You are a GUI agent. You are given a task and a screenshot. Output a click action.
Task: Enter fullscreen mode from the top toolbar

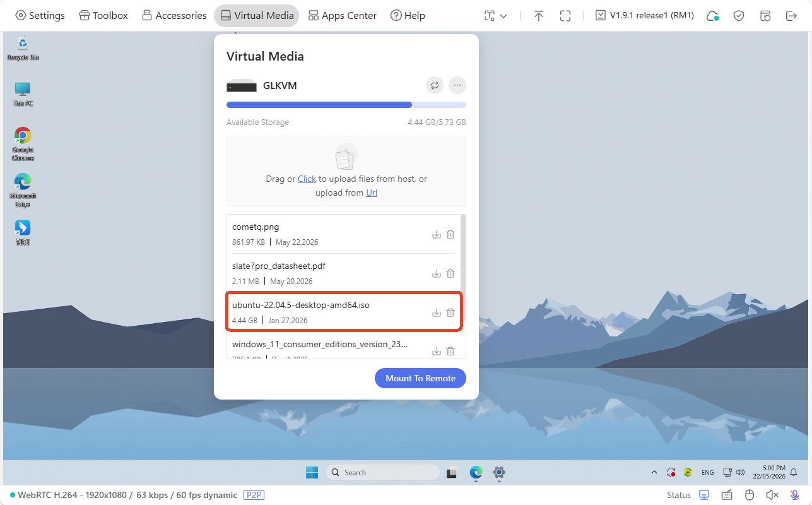coord(565,16)
